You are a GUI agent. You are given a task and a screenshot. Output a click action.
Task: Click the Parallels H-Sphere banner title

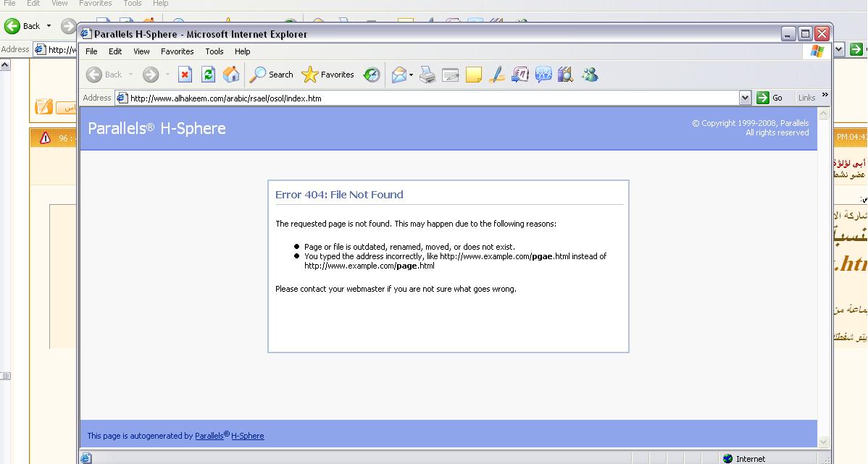click(x=157, y=128)
